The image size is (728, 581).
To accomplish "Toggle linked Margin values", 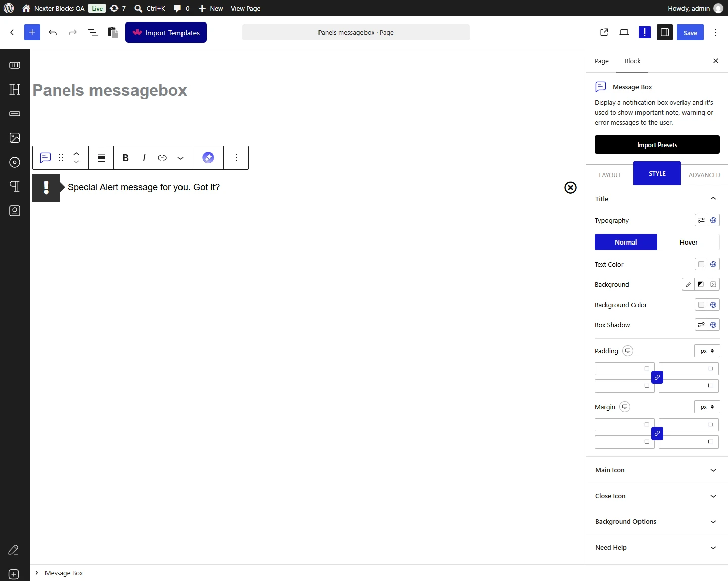I will coord(657,433).
